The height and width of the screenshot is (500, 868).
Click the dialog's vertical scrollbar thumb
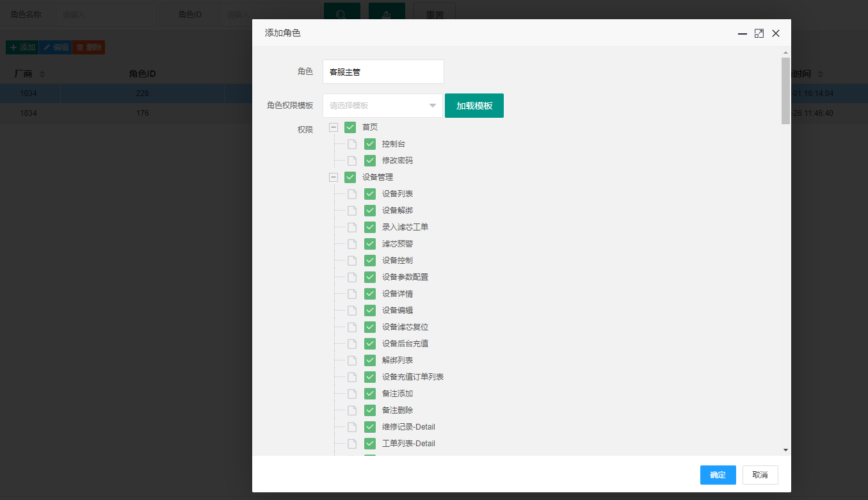pos(785,90)
